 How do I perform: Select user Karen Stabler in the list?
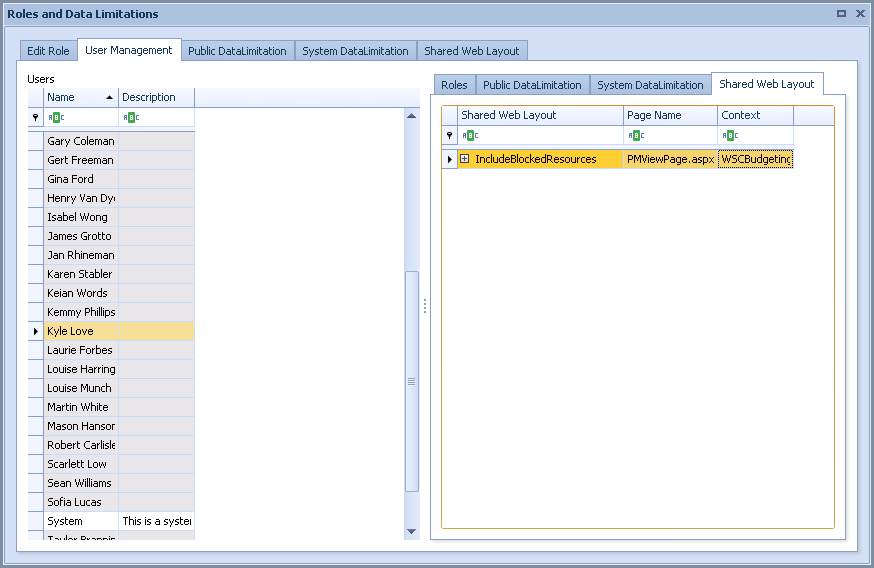[80, 274]
